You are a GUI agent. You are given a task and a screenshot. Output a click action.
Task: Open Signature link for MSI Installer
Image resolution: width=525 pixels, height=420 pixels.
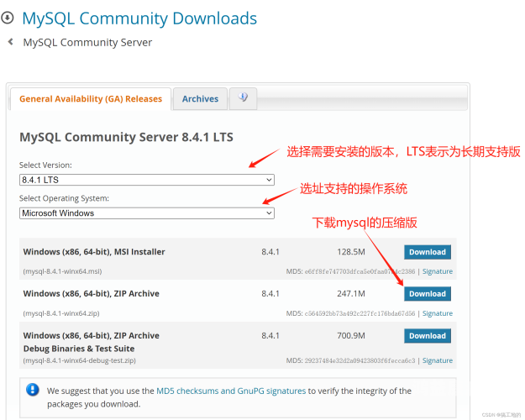(438, 271)
